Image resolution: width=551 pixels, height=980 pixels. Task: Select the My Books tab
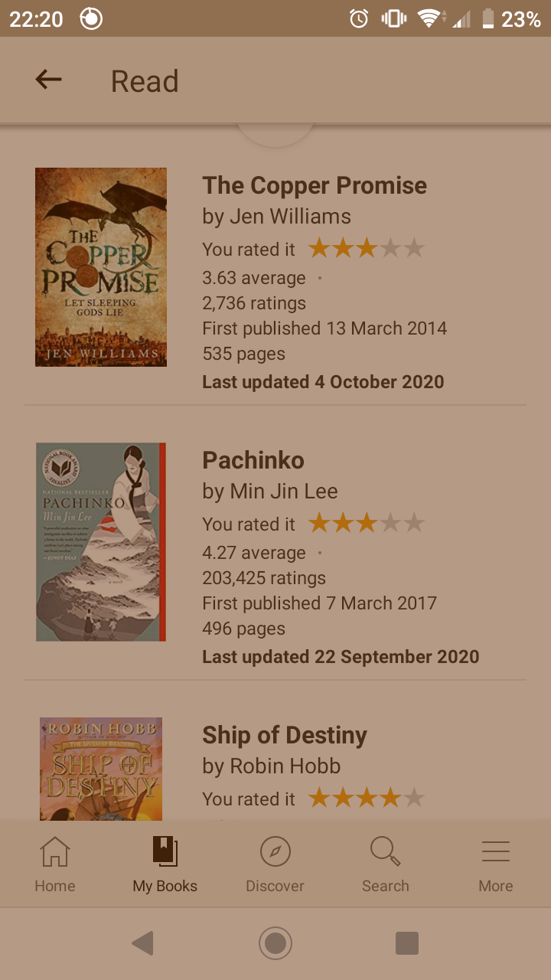click(165, 864)
